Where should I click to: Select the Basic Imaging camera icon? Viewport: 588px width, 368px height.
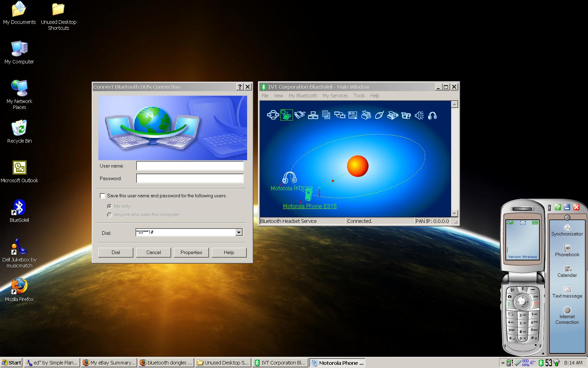[406, 115]
